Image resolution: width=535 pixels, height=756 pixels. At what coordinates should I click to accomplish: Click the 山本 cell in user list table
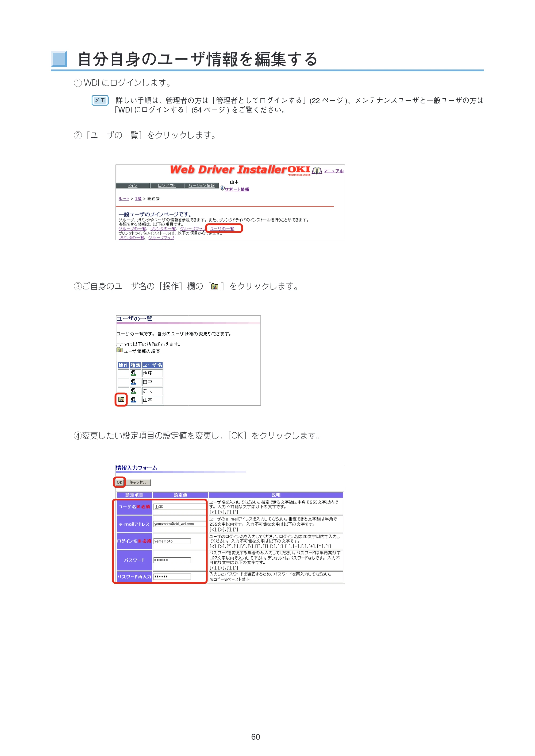click(x=152, y=400)
